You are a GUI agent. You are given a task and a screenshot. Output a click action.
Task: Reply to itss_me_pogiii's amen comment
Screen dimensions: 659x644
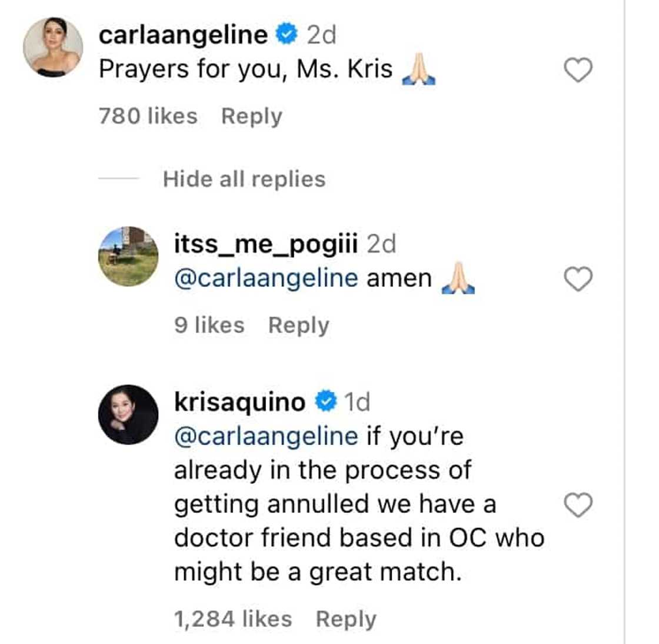click(298, 325)
